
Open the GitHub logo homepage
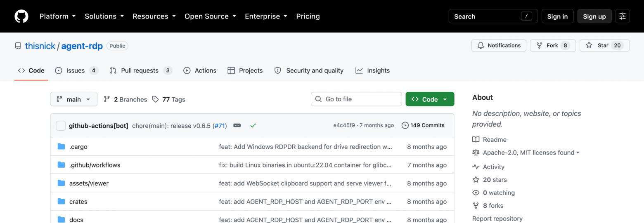pyautogui.click(x=21, y=16)
